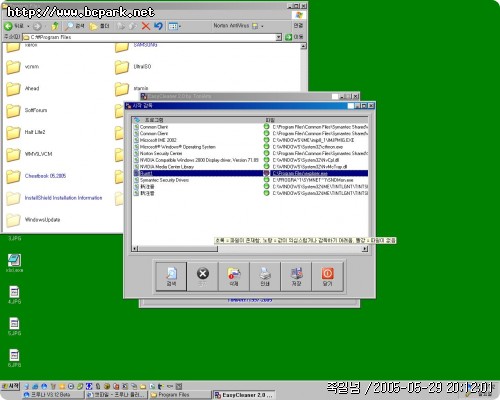Viewport: 500px width, 400px height.
Task: Open the WMVSLVCM folder
Action: 29,154
